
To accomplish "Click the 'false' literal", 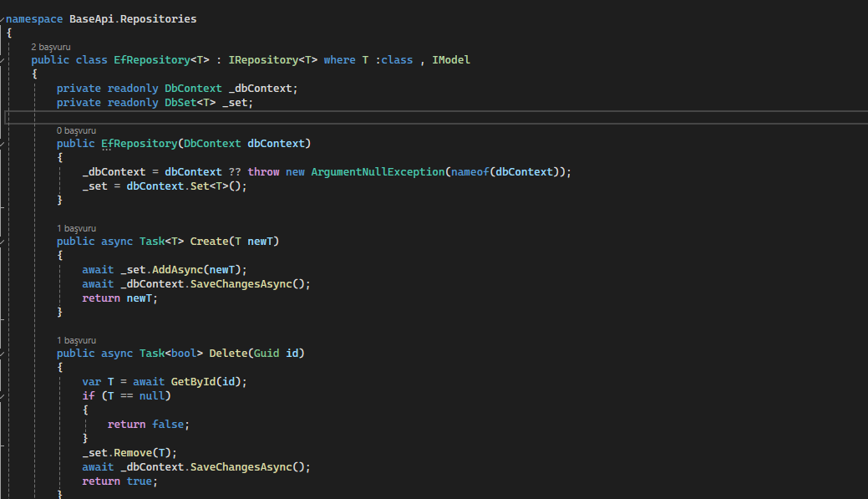I will pyautogui.click(x=168, y=425).
